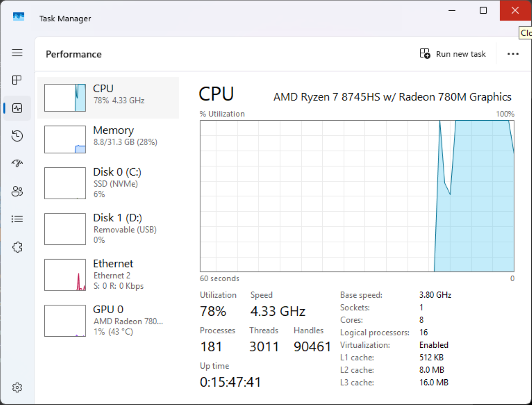Expand the three-dot more options menu
Screen dimensions: 532x405
(513, 54)
